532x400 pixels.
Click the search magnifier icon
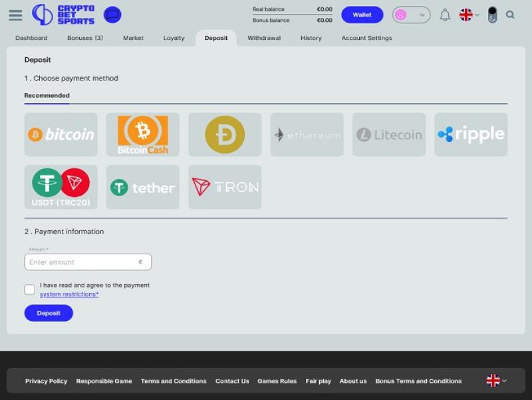[x=510, y=15]
